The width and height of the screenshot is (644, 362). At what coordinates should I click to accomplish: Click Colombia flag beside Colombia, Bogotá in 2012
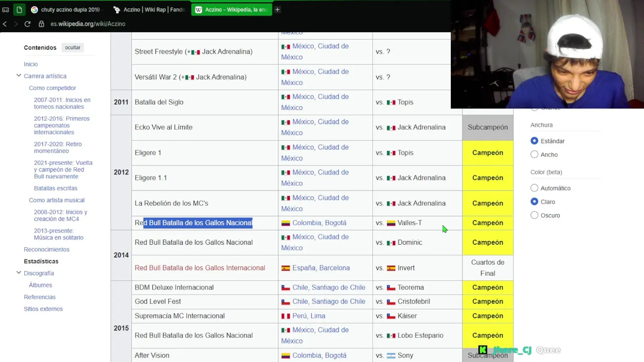(x=285, y=223)
